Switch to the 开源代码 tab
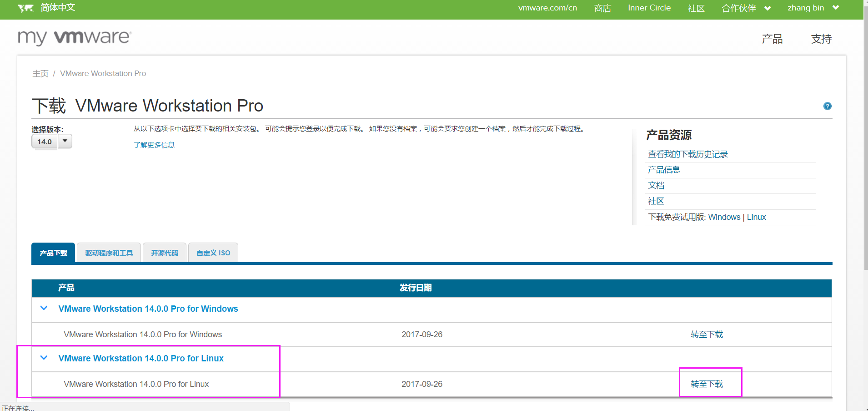Viewport: 868px width, 411px height. tap(165, 253)
